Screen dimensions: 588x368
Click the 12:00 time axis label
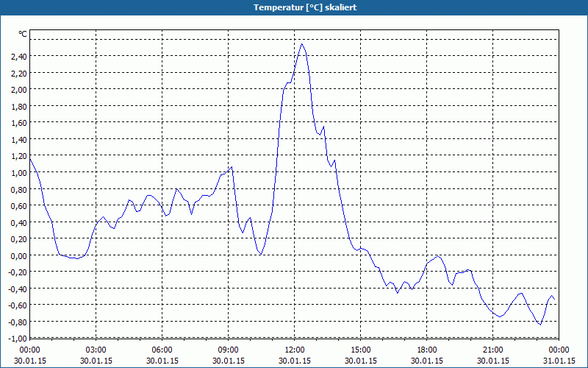(x=295, y=350)
